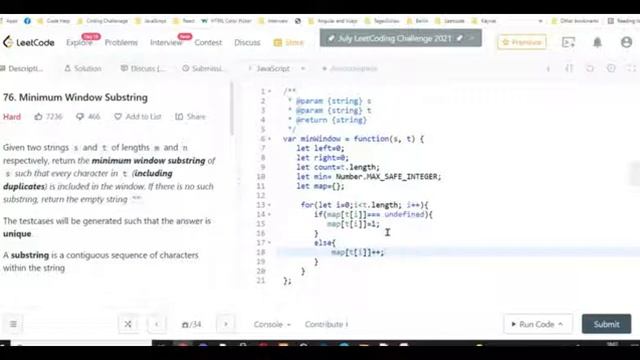This screenshot has height=360, width=640.
Task: Switch to the Solution tab
Action: (83, 69)
